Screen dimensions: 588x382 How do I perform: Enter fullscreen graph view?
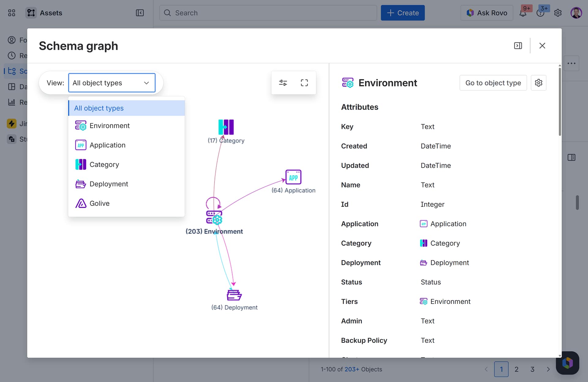[304, 83]
